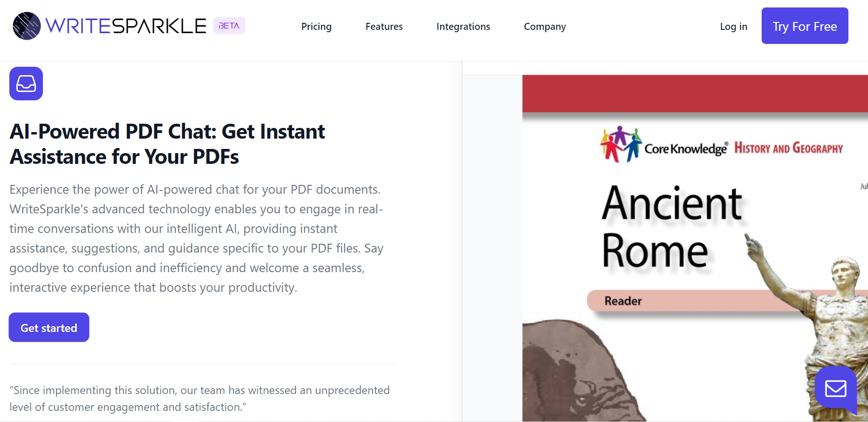The width and height of the screenshot is (868, 422).
Task: Click the 'Reader' label in the PDF
Action: click(623, 301)
